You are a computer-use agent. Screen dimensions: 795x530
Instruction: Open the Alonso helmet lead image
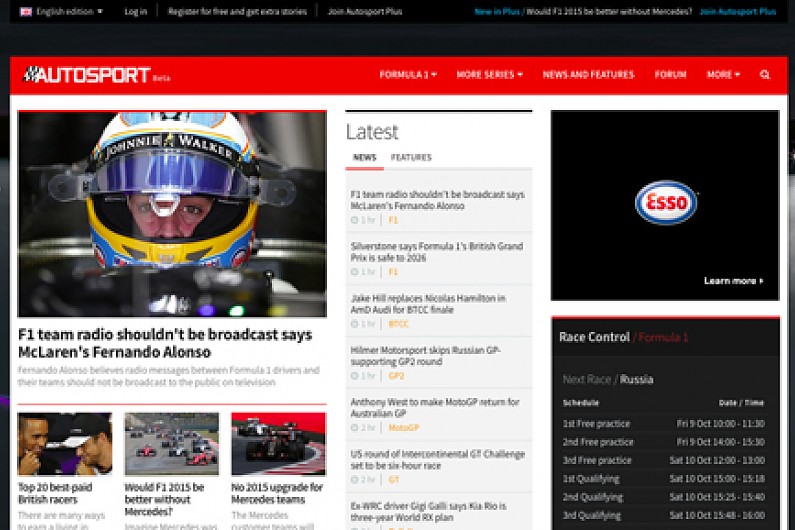pos(172,214)
